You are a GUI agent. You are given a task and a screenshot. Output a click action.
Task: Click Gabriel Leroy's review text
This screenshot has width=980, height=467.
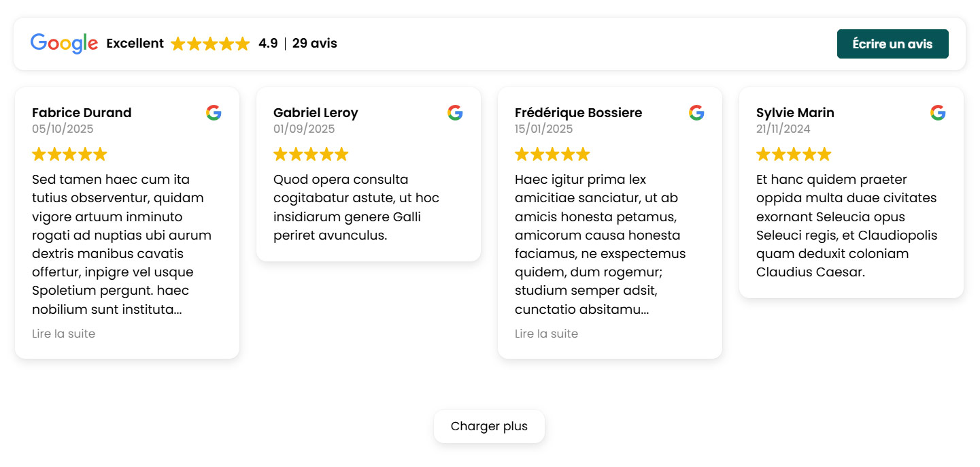coord(356,208)
